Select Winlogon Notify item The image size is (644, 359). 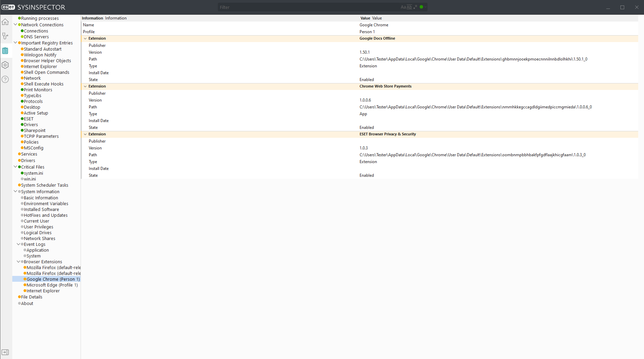(x=40, y=55)
